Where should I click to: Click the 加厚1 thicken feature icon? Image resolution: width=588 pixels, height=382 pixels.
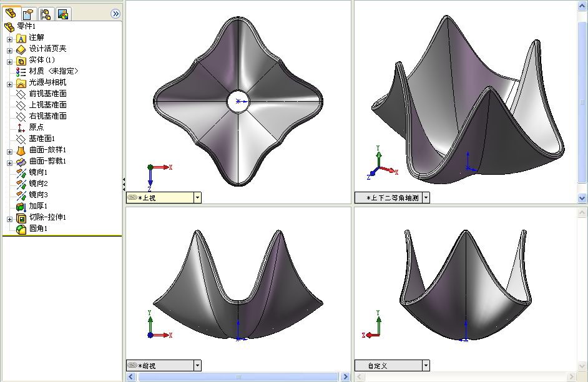21,207
